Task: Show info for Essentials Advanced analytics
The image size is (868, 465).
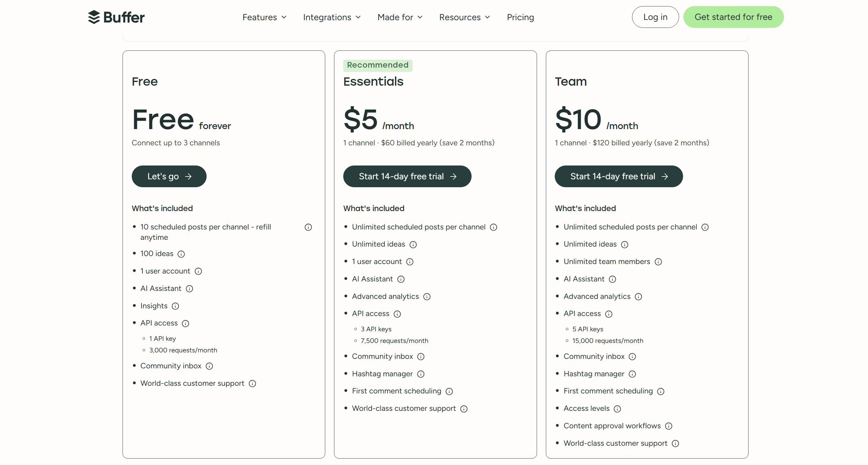Action: 427,297
